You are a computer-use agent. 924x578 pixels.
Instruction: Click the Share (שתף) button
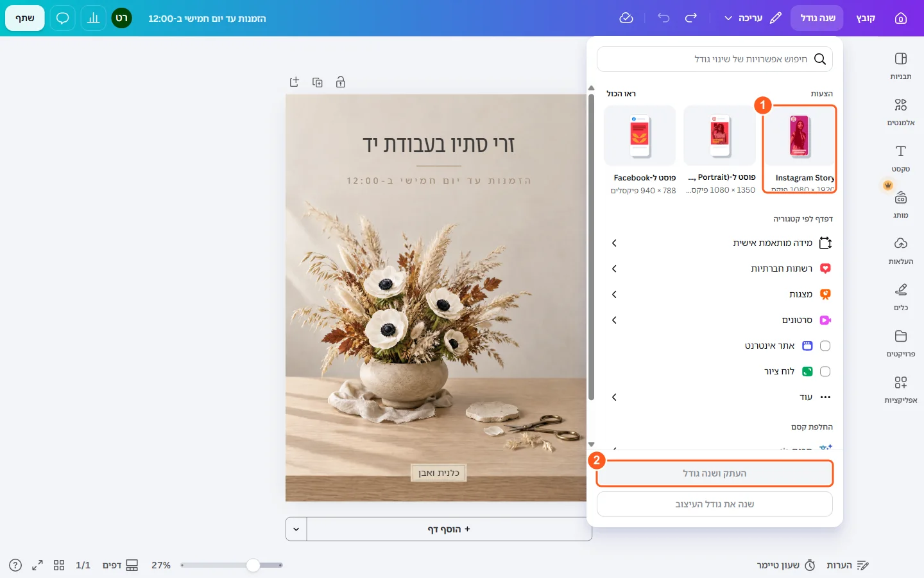point(25,18)
